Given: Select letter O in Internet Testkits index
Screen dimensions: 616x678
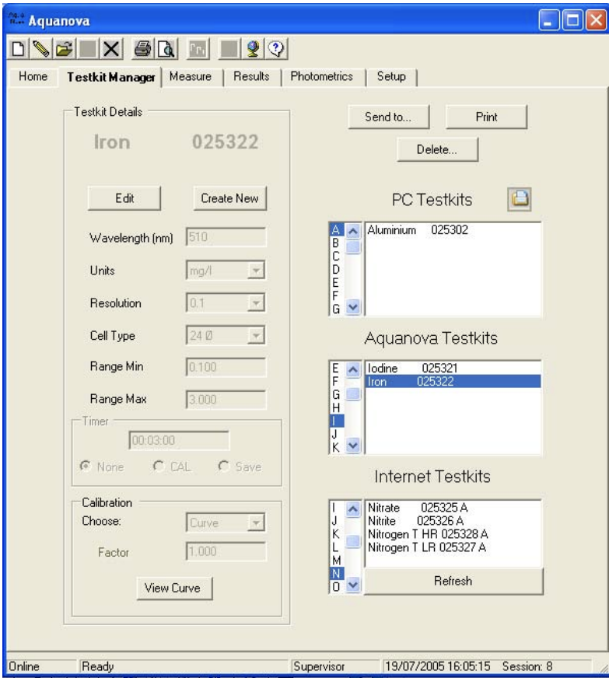Looking at the screenshot, I should pyautogui.click(x=336, y=587).
